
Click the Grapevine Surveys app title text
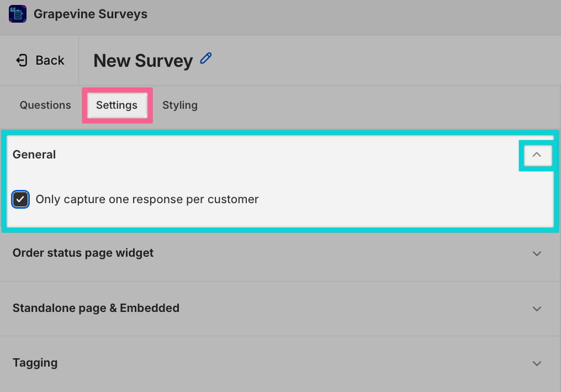click(91, 14)
